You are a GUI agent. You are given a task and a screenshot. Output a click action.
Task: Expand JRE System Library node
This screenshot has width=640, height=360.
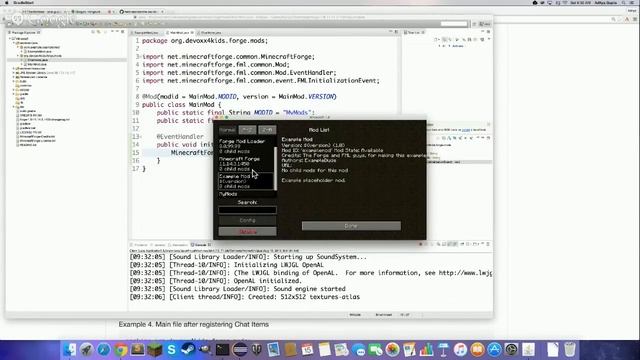click(x=14, y=73)
